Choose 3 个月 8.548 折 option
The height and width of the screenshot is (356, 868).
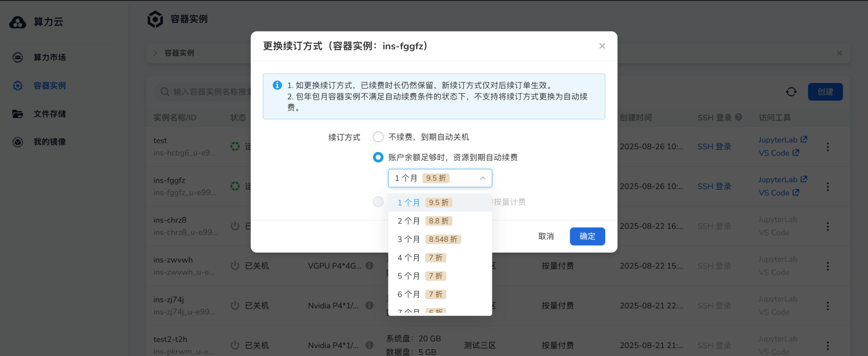click(x=440, y=239)
